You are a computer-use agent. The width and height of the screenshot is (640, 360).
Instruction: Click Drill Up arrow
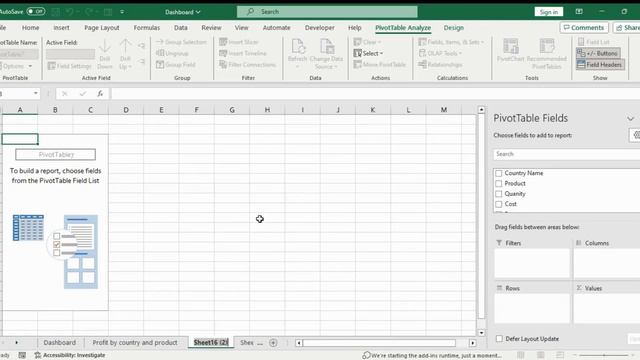[x=125, y=54]
